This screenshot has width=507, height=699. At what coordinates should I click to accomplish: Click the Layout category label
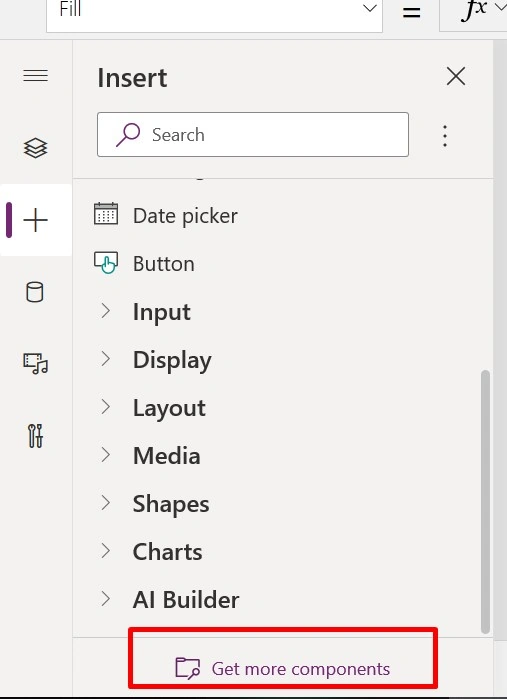tap(169, 408)
